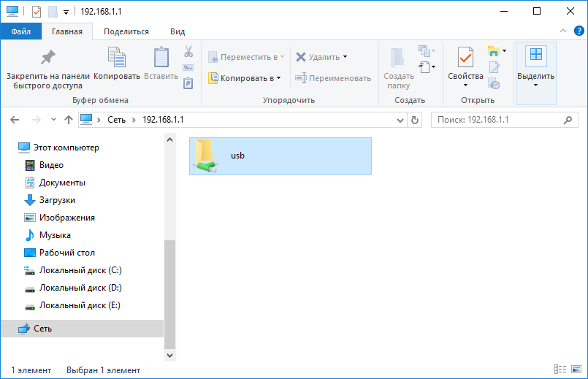Click the up arrow to parent folder
Image resolution: width=588 pixels, height=379 pixels.
click(68, 120)
